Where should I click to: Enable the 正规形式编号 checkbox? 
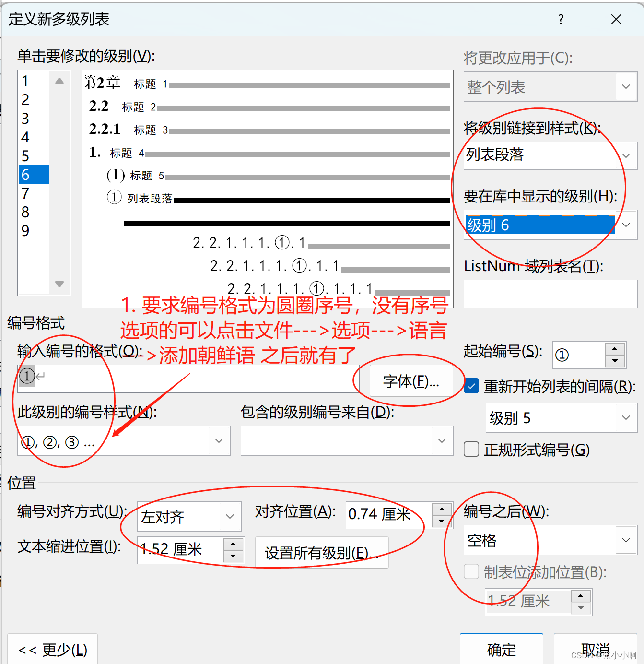[x=471, y=449]
